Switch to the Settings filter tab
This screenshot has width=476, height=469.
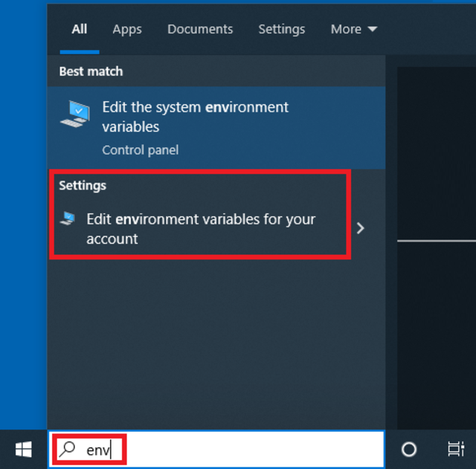click(x=281, y=30)
